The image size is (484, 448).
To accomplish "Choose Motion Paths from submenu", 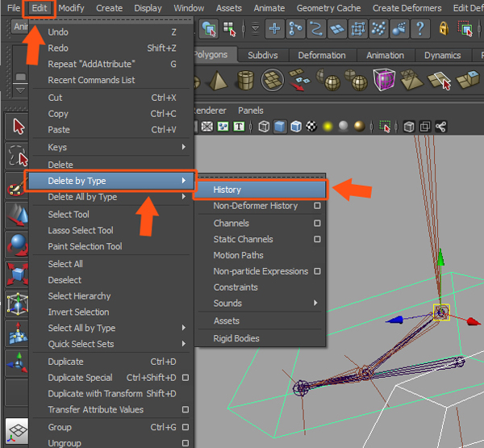I will (x=261, y=255).
